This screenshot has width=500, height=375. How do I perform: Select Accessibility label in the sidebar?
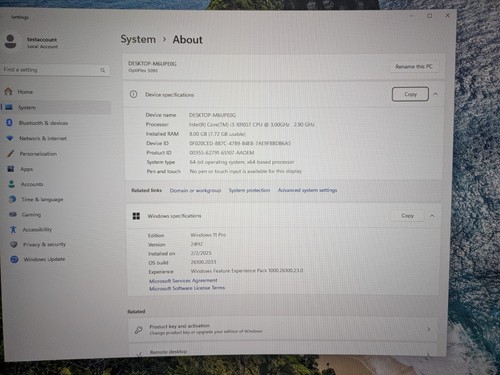coord(37,229)
